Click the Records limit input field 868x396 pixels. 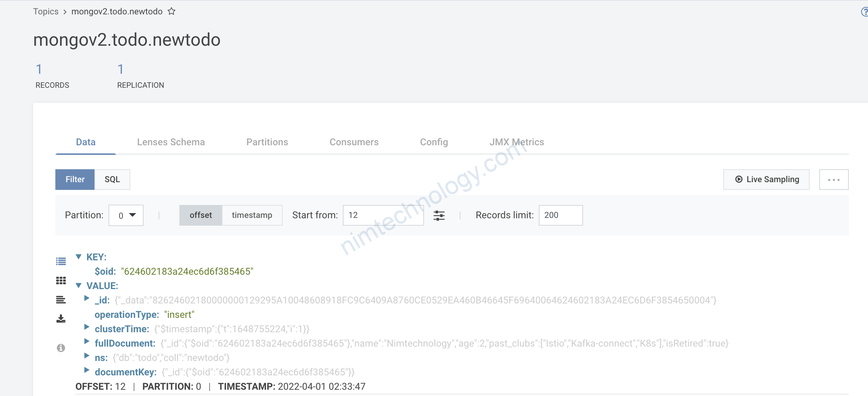[561, 215]
